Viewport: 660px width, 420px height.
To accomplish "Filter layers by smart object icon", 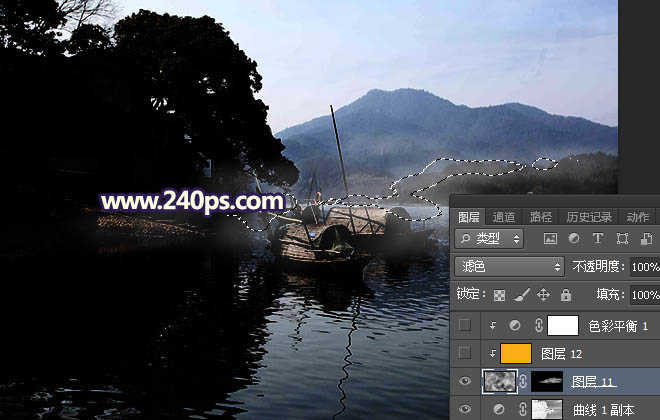I will coord(646,239).
